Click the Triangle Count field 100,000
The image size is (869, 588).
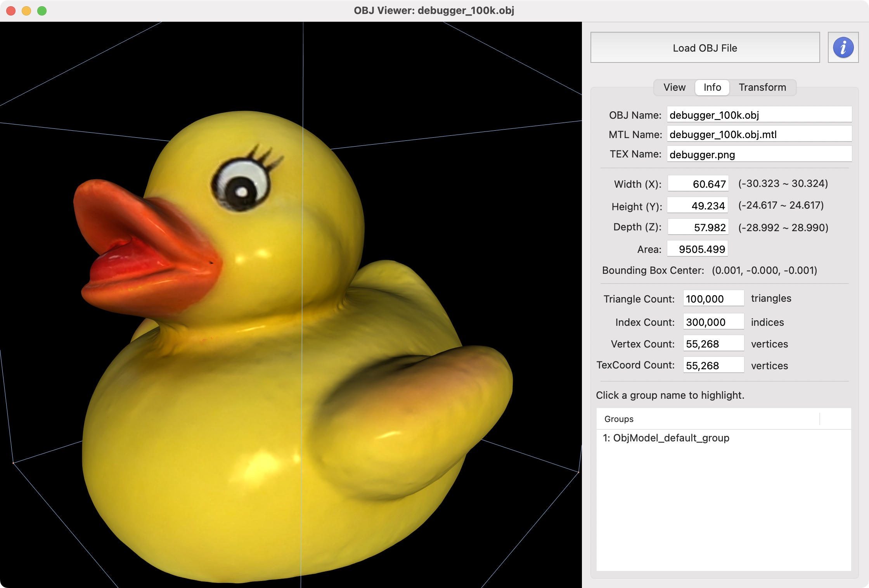(x=713, y=298)
